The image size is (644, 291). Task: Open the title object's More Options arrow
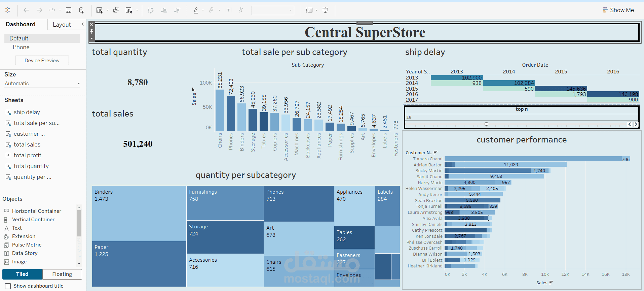[x=91, y=38]
